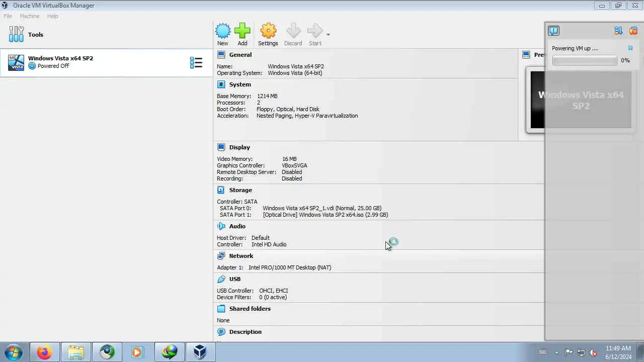The width and height of the screenshot is (644, 362).
Task: Click the remove finished notifications icon
Action: click(633, 31)
